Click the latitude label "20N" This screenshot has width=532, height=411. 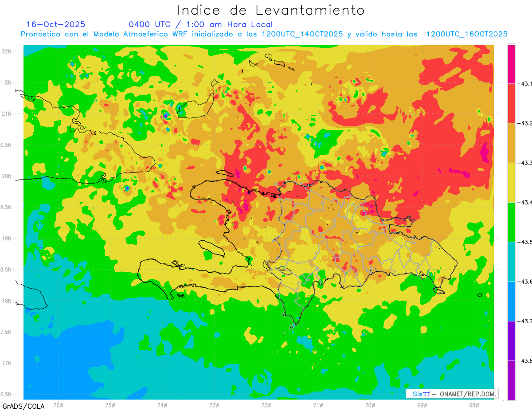(8, 176)
